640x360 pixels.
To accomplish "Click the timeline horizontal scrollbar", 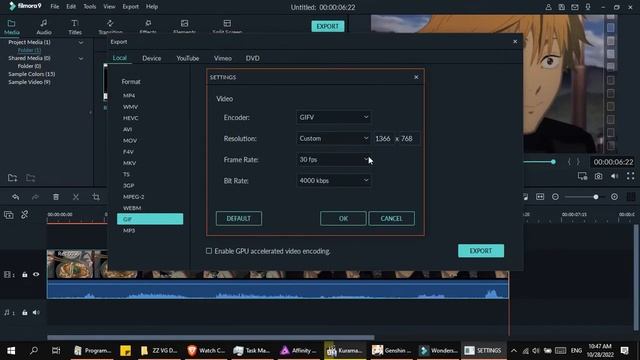I will coord(211,338).
